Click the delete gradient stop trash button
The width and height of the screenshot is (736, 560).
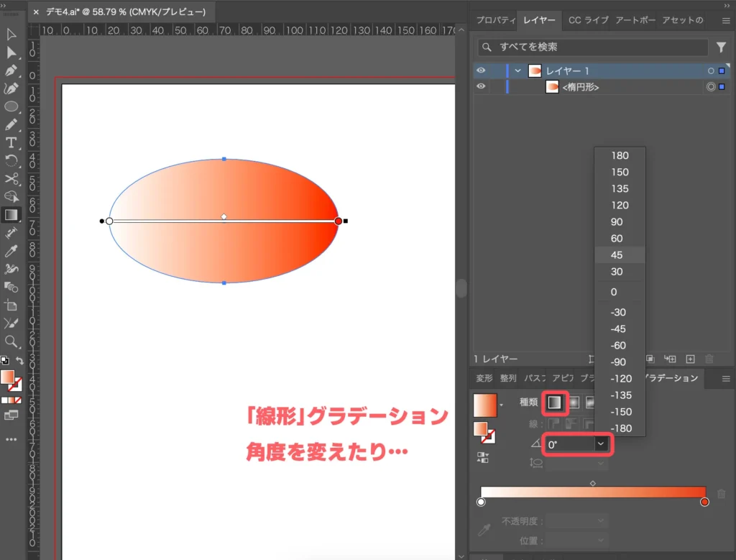click(x=721, y=493)
